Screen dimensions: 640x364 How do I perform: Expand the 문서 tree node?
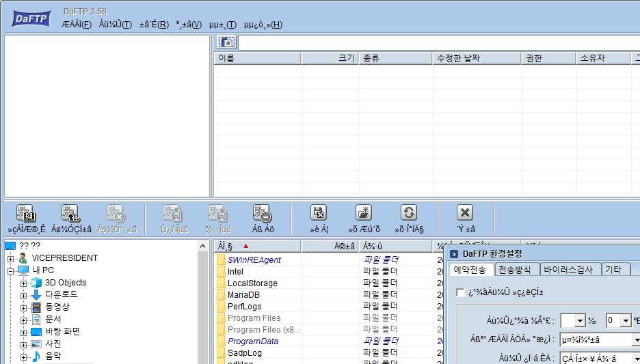[x=24, y=320]
